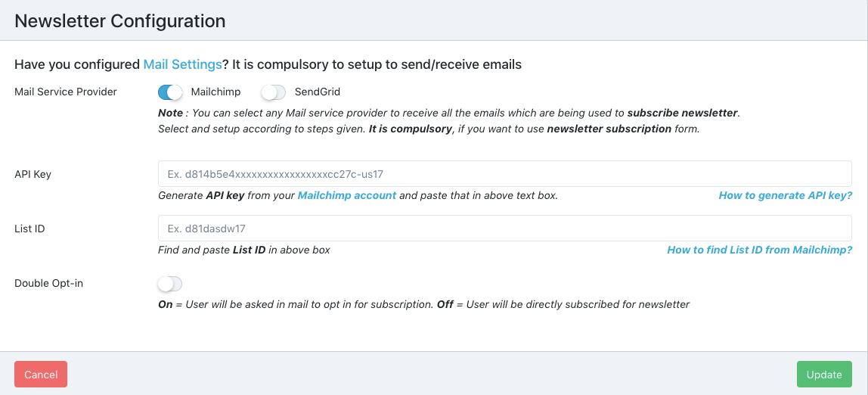Click into the List ID field
This screenshot has width=868, height=395.
(504, 229)
